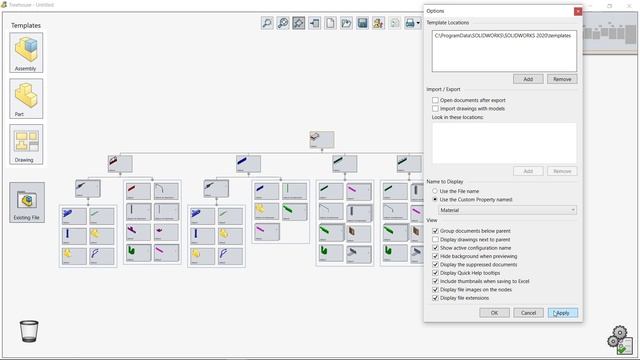Expand the print dropdown arrow

click(x=418, y=23)
